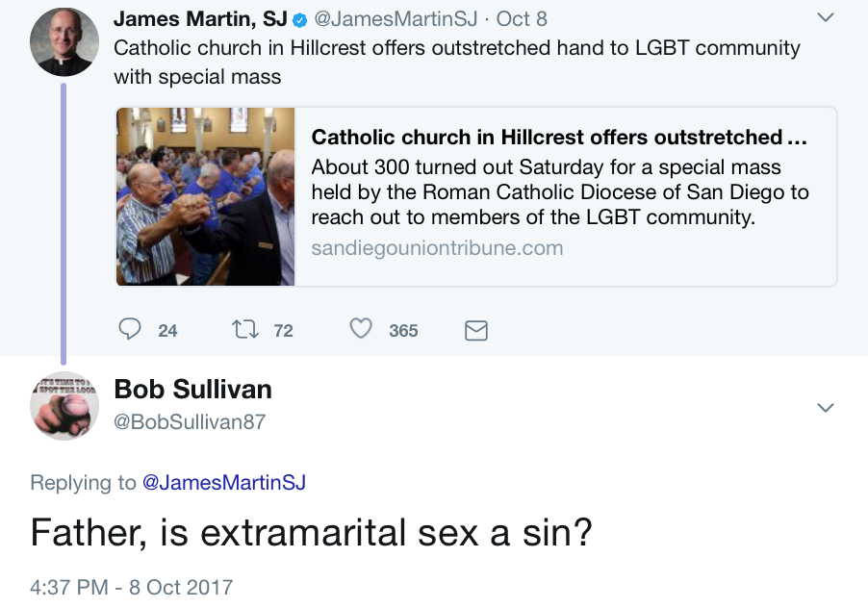Click the 4:37 PM - 8 Oct 2017 timestamp
868x608 pixels.
(x=132, y=587)
